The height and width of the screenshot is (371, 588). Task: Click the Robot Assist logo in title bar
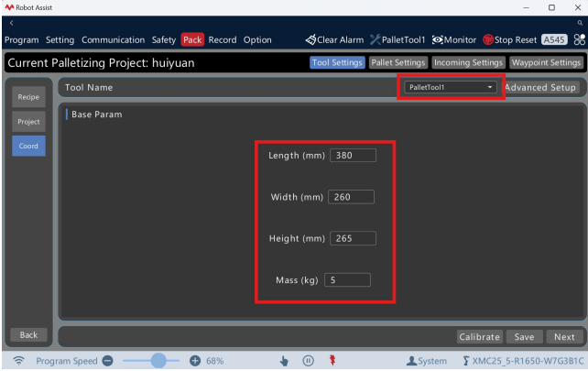pyautogui.click(x=9, y=7)
